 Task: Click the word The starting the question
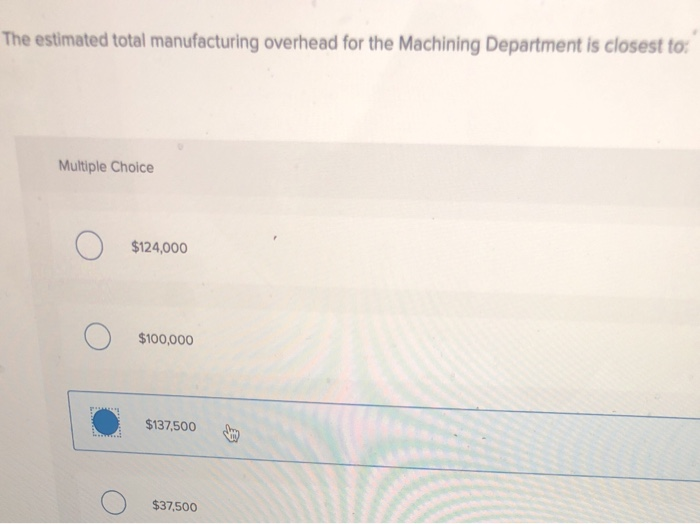(17, 39)
